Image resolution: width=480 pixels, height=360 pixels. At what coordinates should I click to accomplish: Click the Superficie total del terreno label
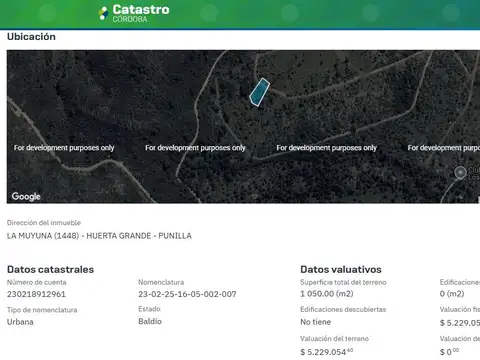click(343, 282)
